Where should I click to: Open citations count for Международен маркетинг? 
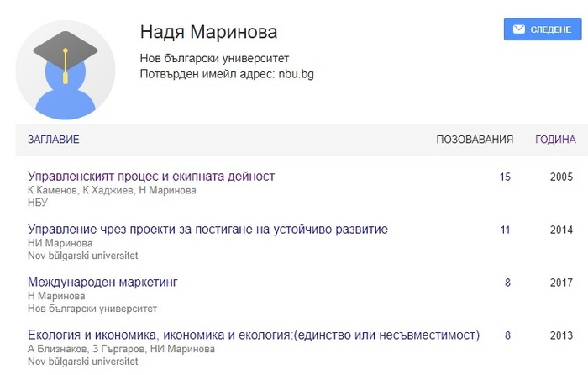coord(507,283)
